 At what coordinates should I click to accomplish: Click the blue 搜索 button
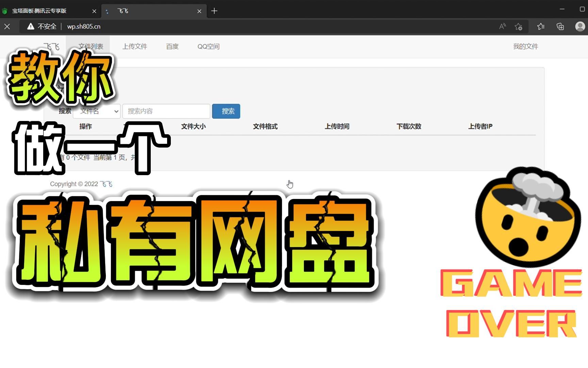pyautogui.click(x=226, y=111)
